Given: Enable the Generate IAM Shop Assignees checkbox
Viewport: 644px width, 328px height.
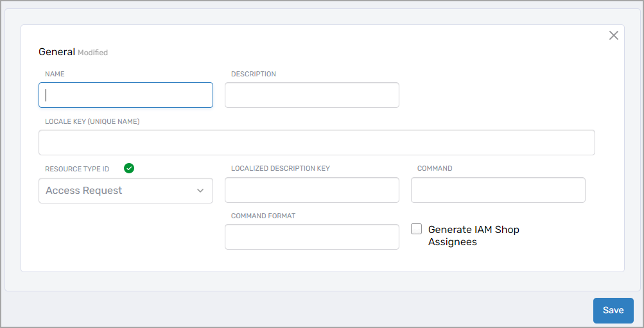Looking at the screenshot, I should [x=417, y=229].
